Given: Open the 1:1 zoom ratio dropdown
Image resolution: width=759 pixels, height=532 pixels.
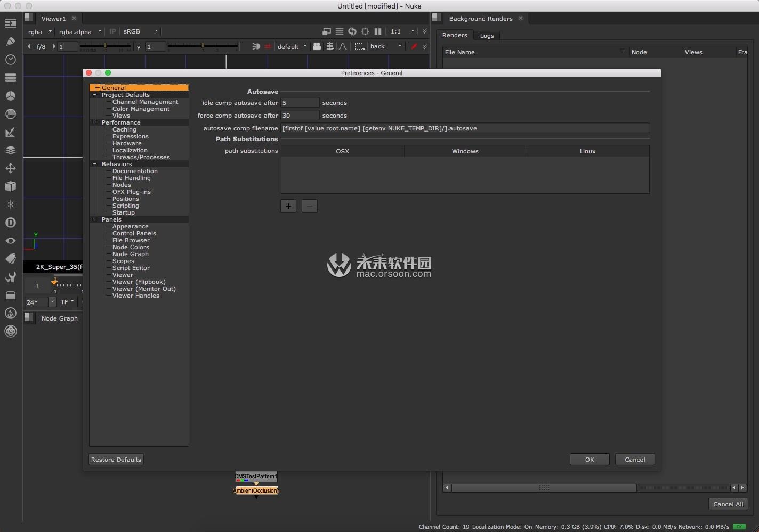Looking at the screenshot, I should pyautogui.click(x=402, y=31).
